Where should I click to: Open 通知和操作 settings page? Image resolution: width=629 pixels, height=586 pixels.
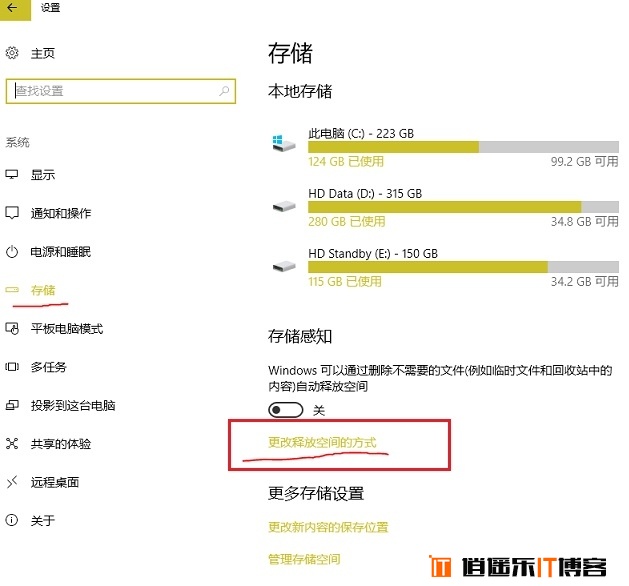pyautogui.click(x=61, y=213)
